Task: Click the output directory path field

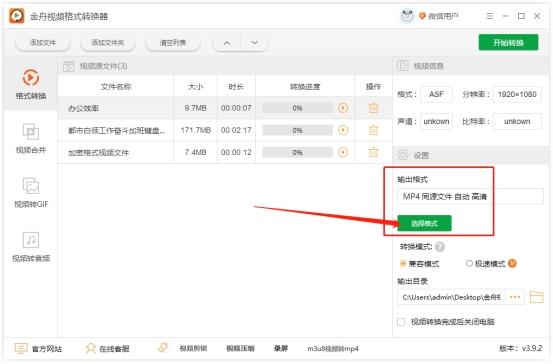Action: coord(451,297)
